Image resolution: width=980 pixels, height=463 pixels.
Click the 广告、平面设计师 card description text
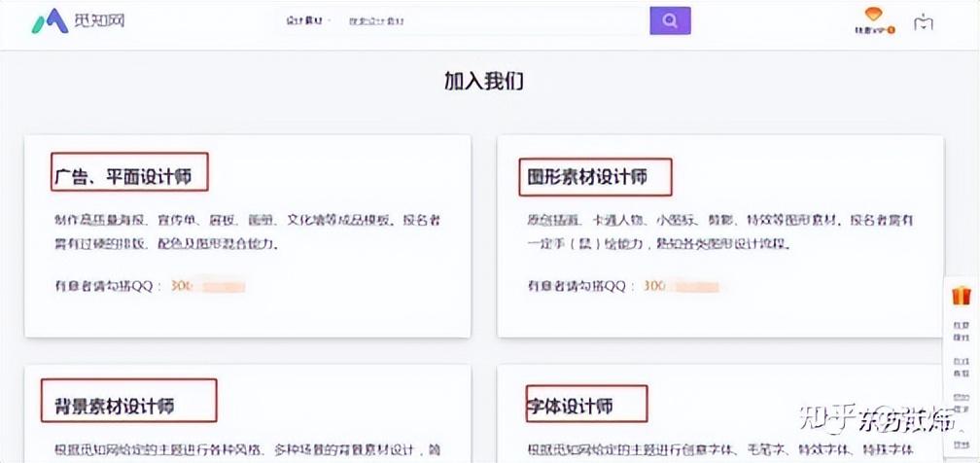pyautogui.click(x=251, y=232)
